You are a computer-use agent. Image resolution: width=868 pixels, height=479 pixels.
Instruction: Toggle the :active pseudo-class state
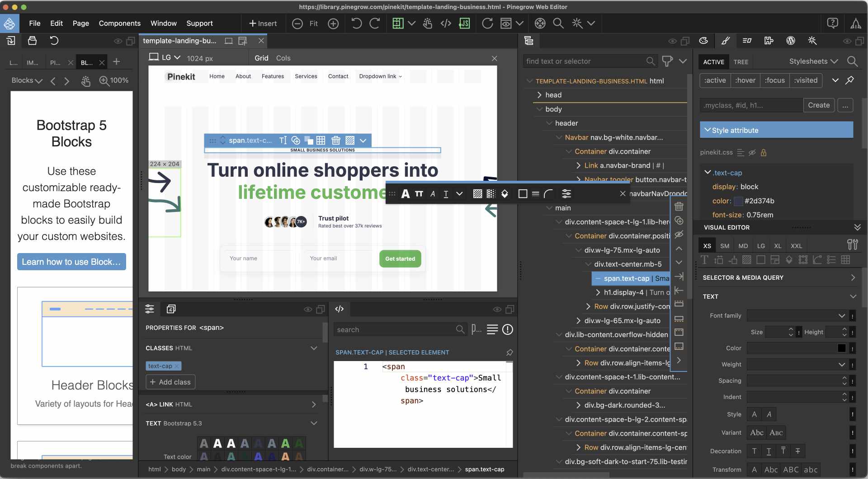click(x=715, y=80)
